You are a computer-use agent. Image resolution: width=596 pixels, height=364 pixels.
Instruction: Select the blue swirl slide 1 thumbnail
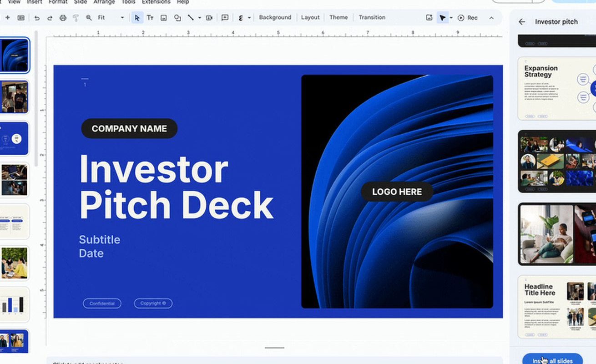[14, 56]
